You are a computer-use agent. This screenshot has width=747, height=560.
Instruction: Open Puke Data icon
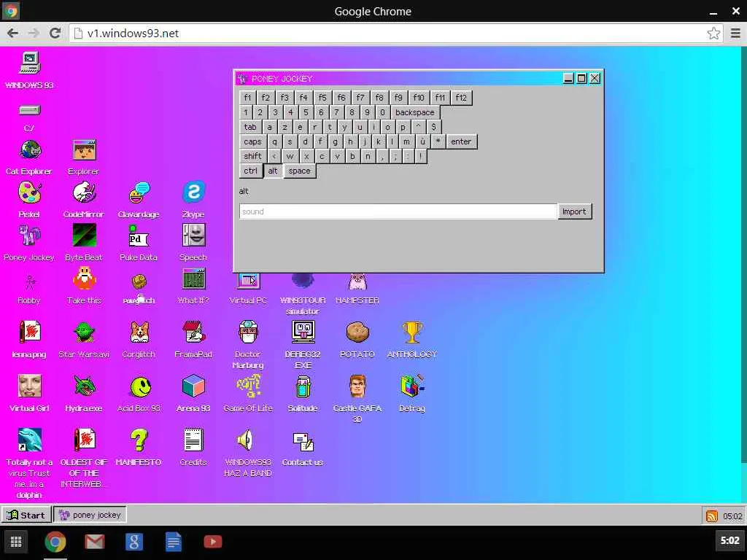pos(139,236)
